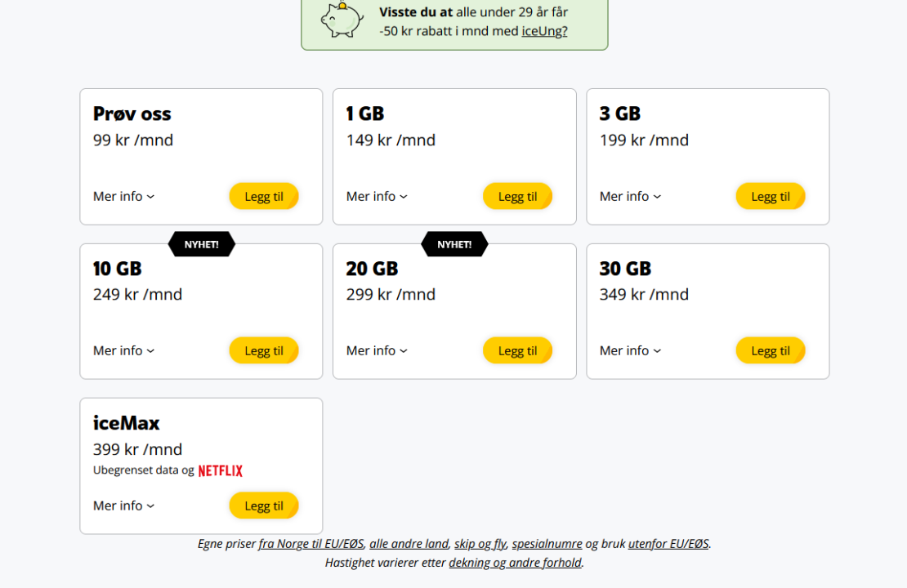Expand Mer info for 3 GB plan
907x588 pixels.
tap(630, 196)
